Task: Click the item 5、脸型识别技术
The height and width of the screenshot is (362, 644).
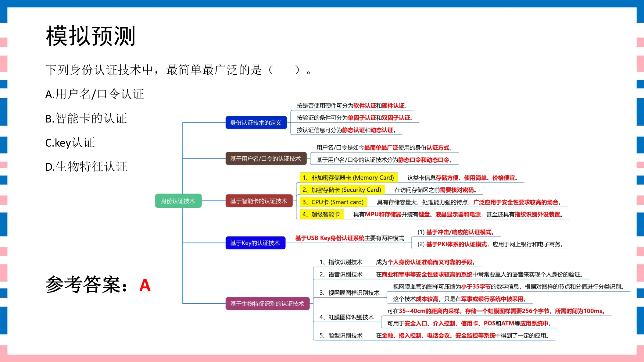Action: point(341,335)
